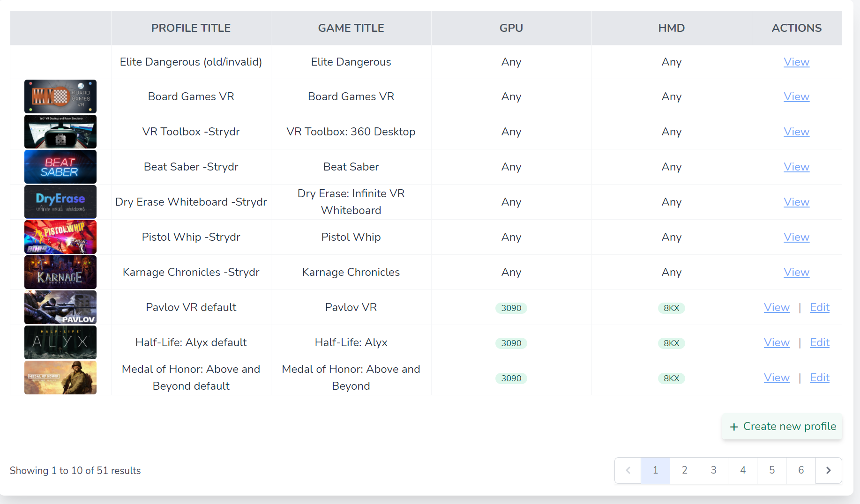
Task: Go to pagination page 4
Action: click(742, 470)
